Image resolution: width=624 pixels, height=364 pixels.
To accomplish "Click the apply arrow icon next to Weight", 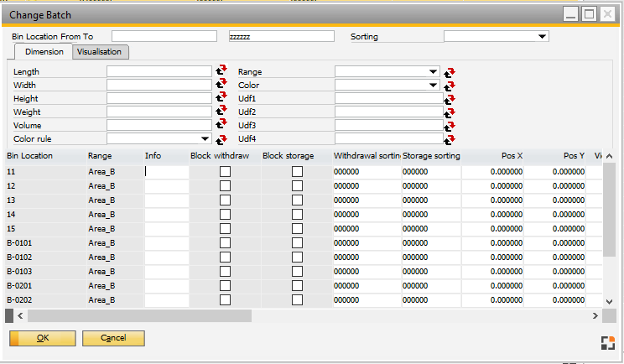I will [x=221, y=112].
